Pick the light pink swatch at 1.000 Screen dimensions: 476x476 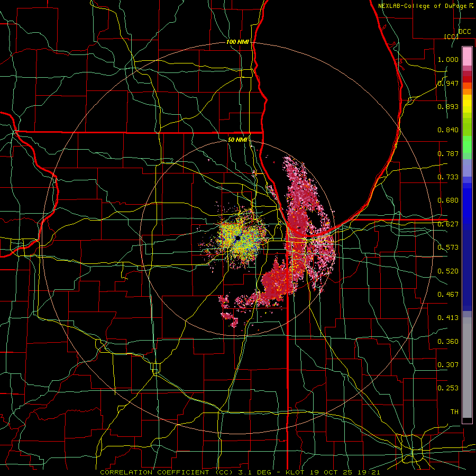(x=467, y=56)
